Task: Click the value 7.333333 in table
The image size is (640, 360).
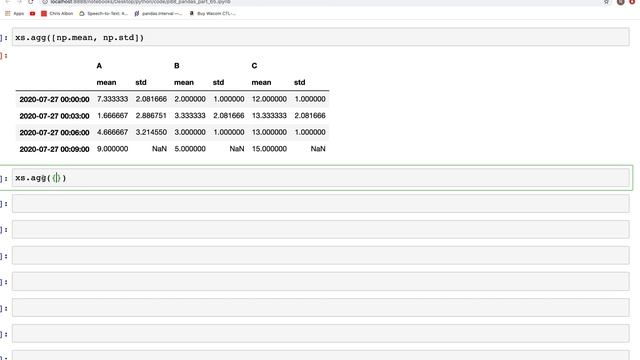Action: pyautogui.click(x=113, y=99)
